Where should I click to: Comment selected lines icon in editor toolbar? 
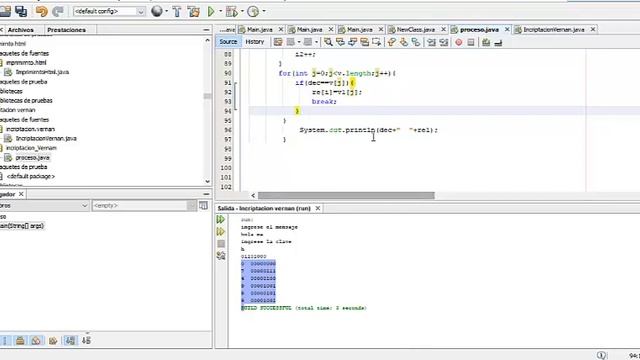click(486, 42)
